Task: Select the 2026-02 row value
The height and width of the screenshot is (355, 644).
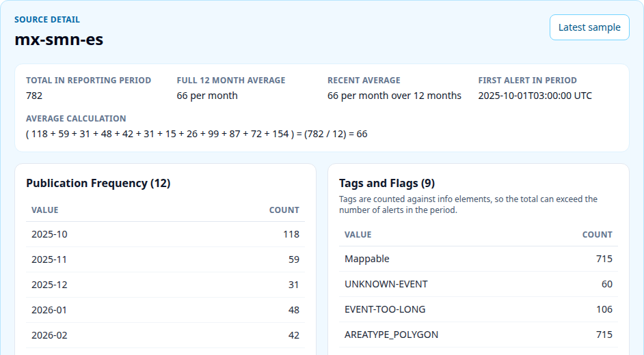Action: [49, 335]
